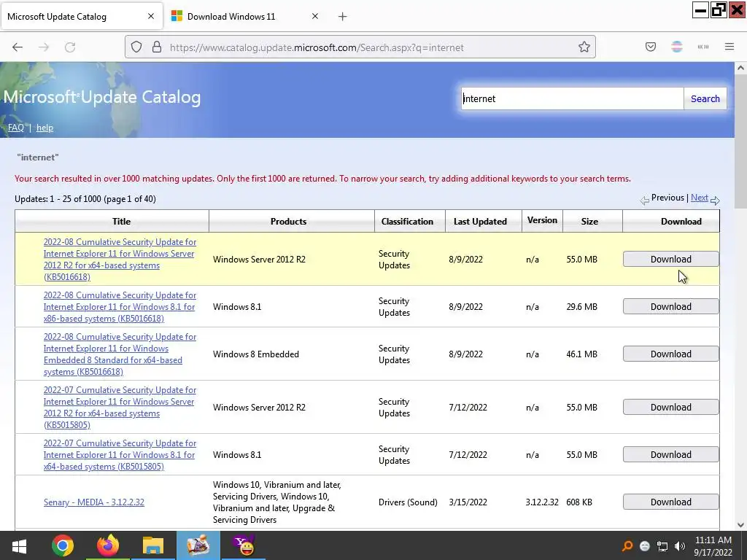Open the network tray icon
Viewport: 747px width, 560px height.
[x=662, y=546]
